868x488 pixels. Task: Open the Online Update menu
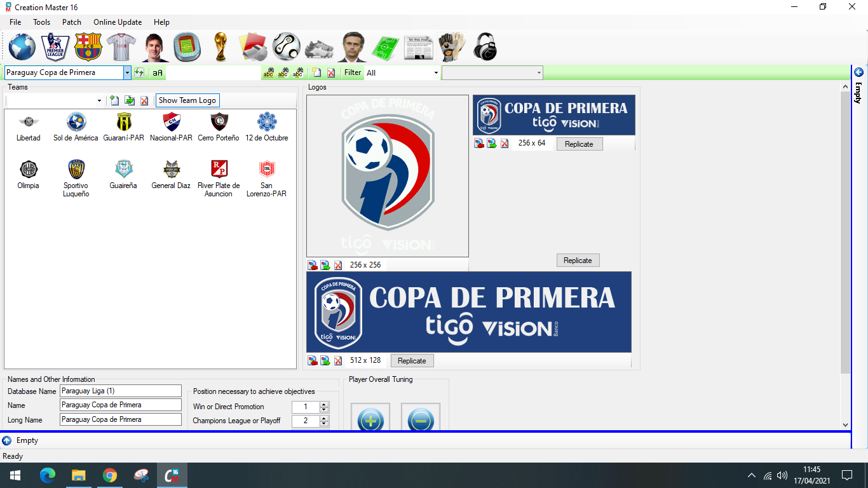click(x=118, y=22)
